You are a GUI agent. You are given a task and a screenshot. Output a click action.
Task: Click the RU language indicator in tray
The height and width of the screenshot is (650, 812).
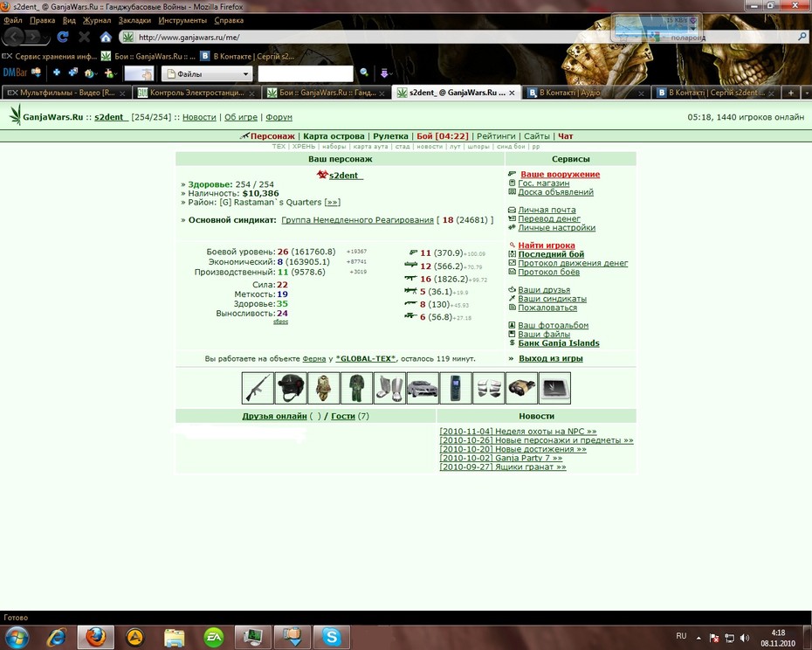[x=681, y=636]
